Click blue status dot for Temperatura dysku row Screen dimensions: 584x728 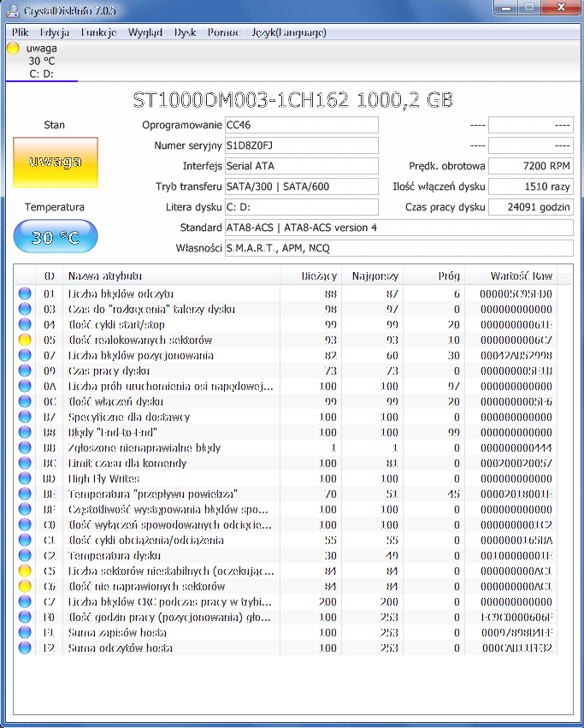click(25, 555)
